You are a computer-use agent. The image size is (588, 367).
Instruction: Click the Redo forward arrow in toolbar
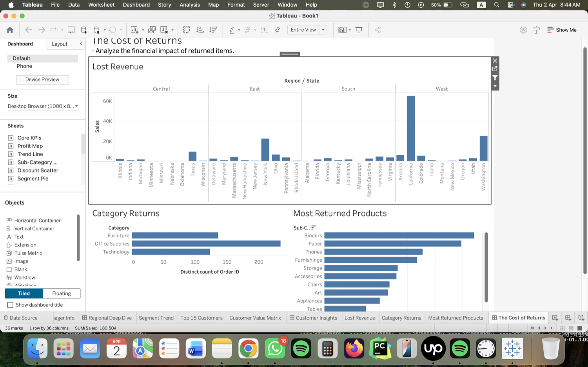(41, 30)
